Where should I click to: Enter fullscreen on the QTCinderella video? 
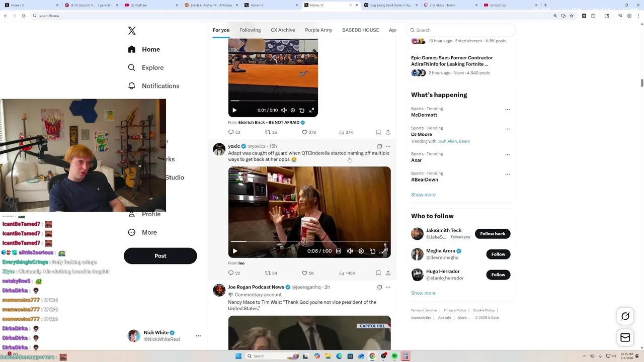(x=384, y=251)
